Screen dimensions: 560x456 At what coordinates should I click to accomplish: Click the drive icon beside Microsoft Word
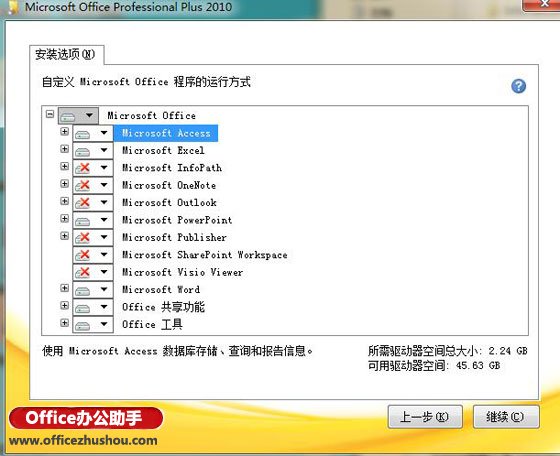point(82,291)
